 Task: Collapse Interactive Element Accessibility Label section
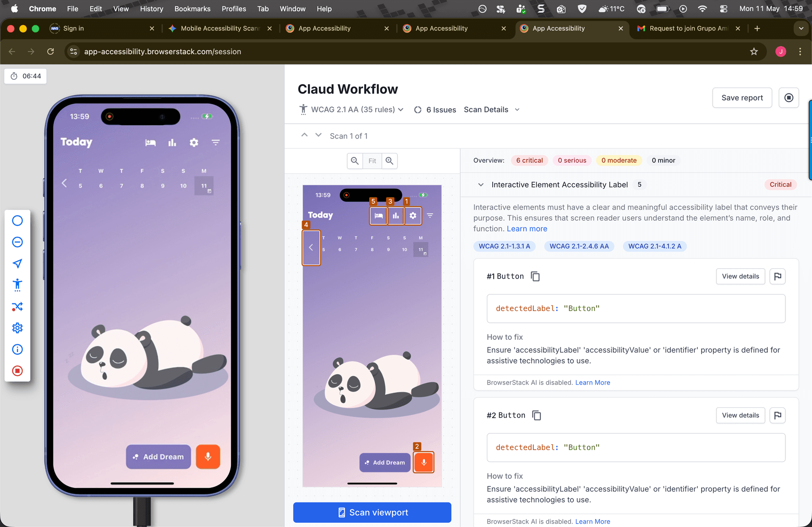481,185
